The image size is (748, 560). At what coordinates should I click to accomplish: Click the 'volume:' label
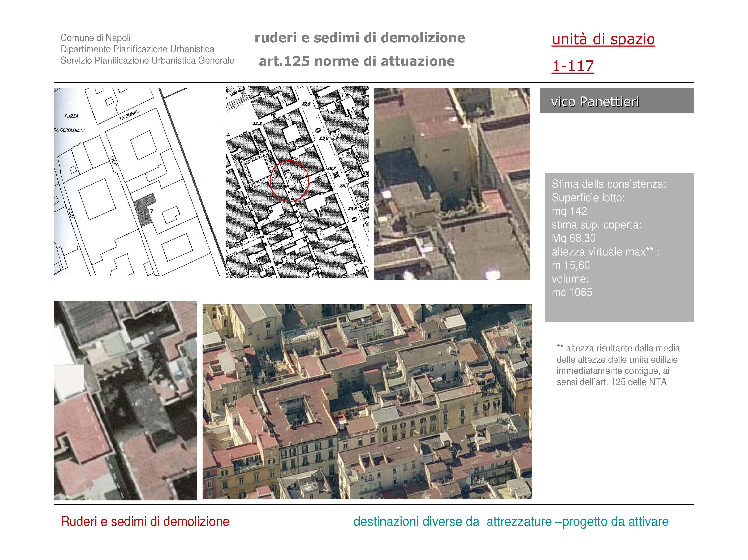[x=570, y=279]
